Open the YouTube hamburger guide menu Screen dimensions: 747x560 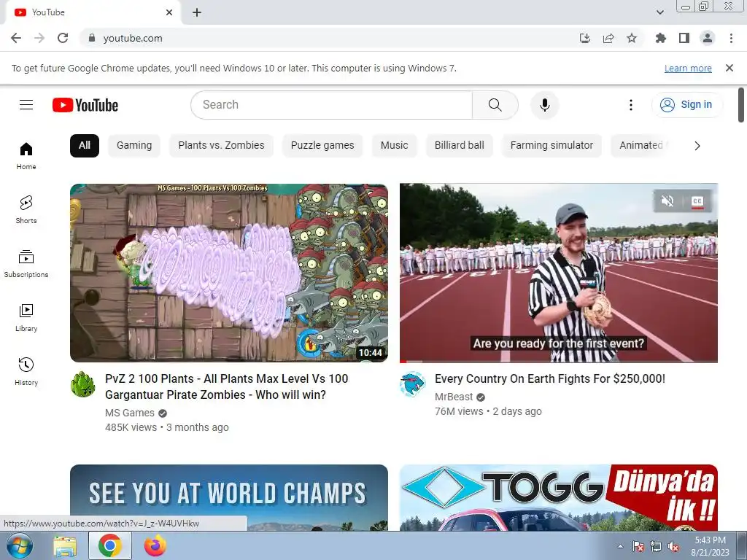[26, 105]
